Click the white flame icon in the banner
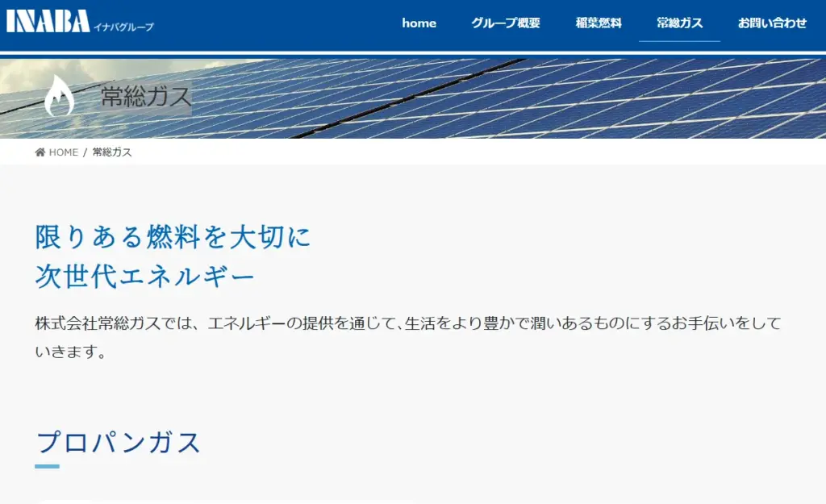Image resolution: width=826 pixels, height=504 pixels. point(59,97)
